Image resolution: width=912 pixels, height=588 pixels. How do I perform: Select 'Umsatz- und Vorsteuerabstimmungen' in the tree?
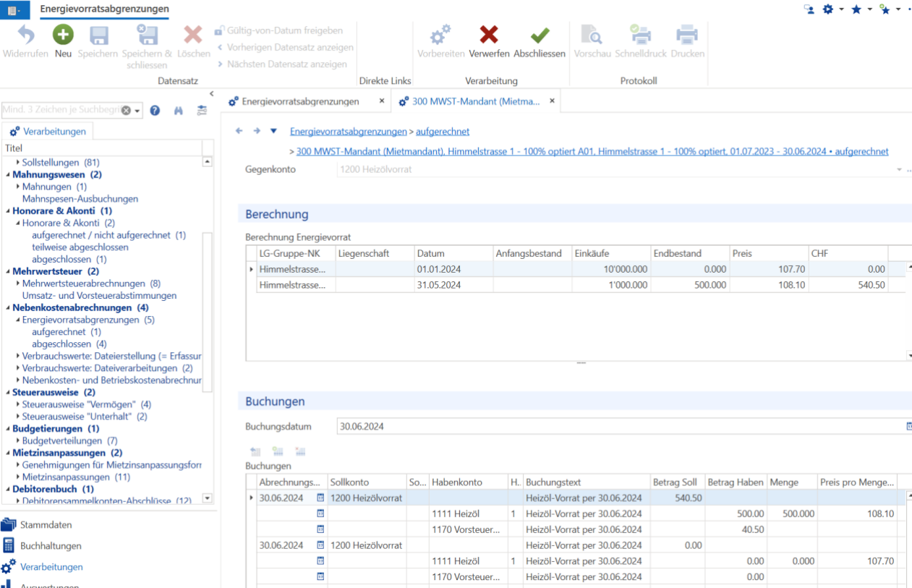tap(99, 296)
